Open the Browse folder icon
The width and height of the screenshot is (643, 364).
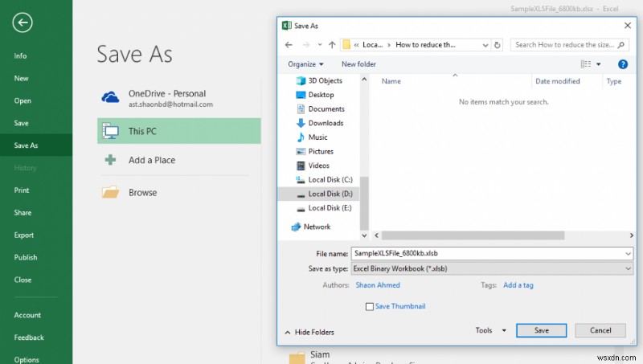point(110,192)
